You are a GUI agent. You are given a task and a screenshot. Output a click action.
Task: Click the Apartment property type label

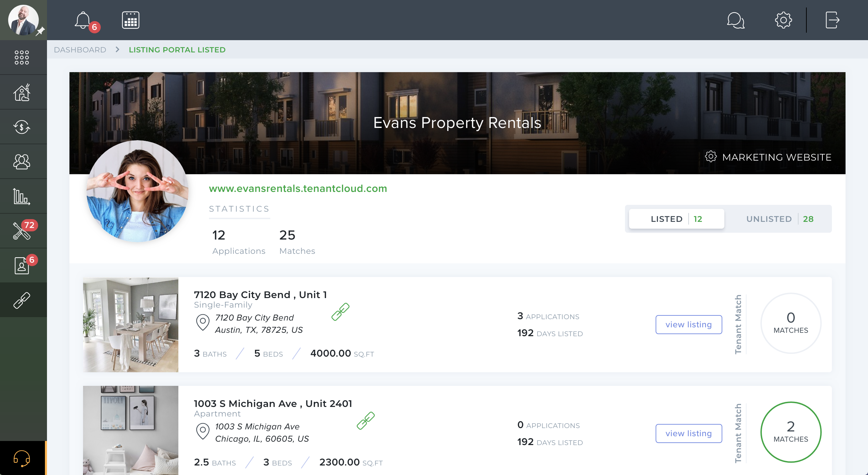pos(217,414)
